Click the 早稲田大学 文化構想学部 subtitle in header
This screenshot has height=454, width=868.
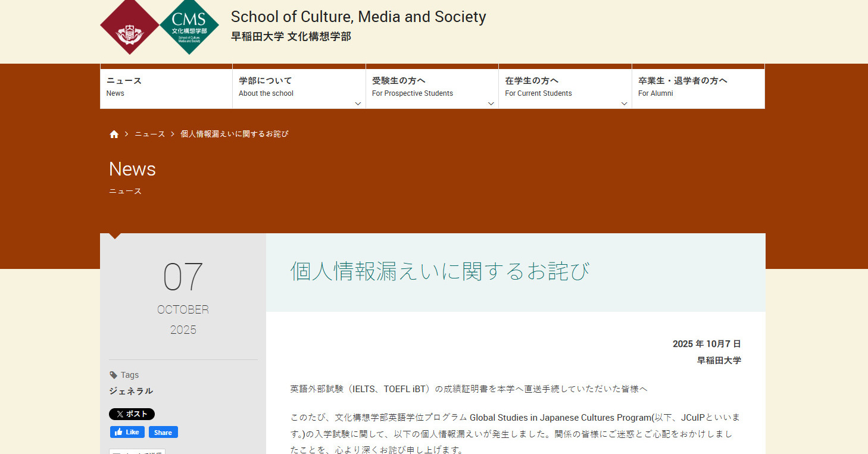coord(291,37)
